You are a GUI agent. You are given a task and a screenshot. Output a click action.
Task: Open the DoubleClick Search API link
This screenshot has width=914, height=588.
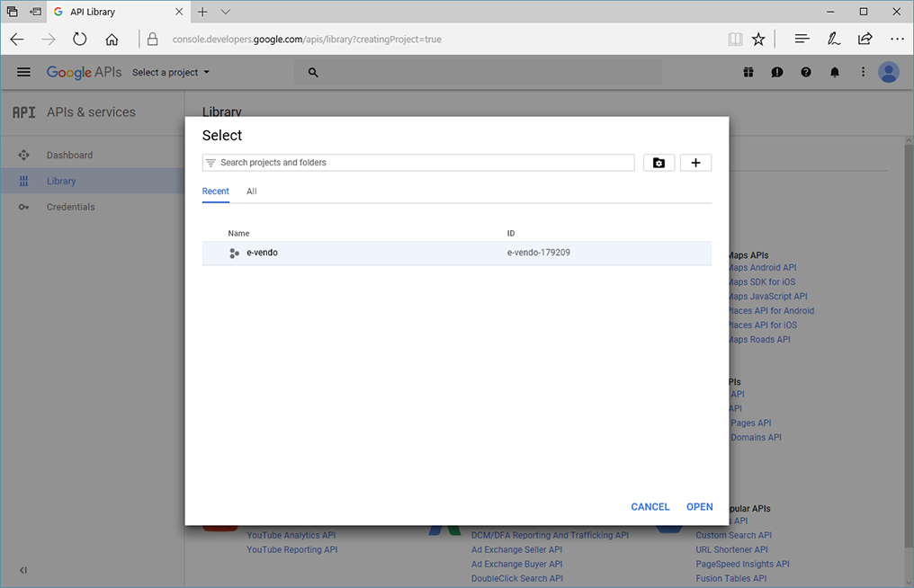tap(517, 579)
